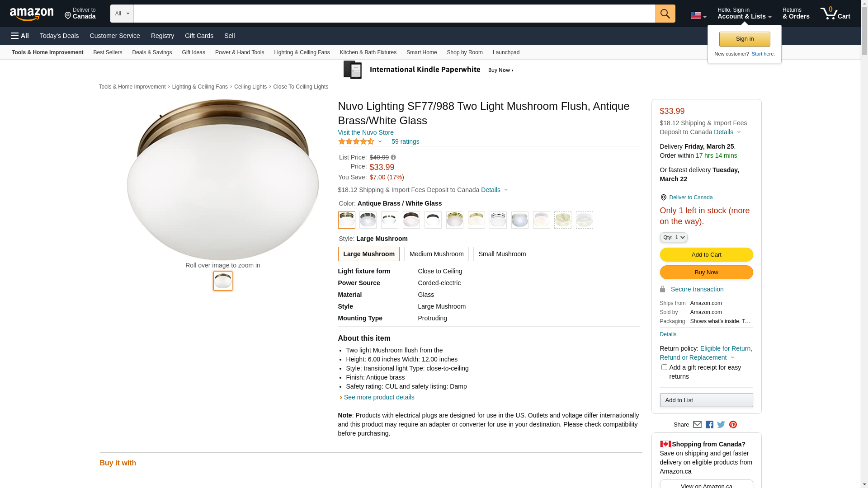Image resolution: width=868 pixels, height=488 pixels.
Task: Open Today's Deals in navigation bar
Action: (59, 36)
